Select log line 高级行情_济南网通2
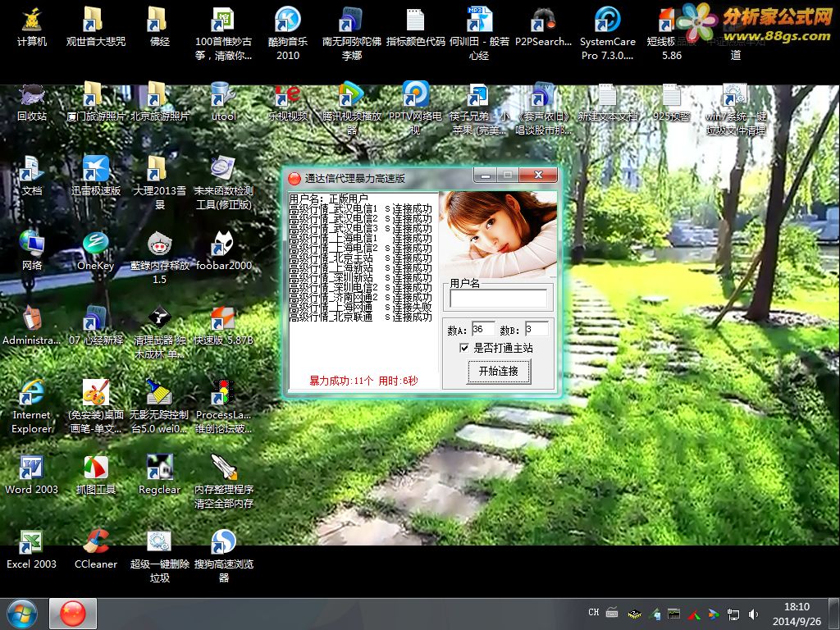This screenshot has height=630, width=840. click(360, 297)
